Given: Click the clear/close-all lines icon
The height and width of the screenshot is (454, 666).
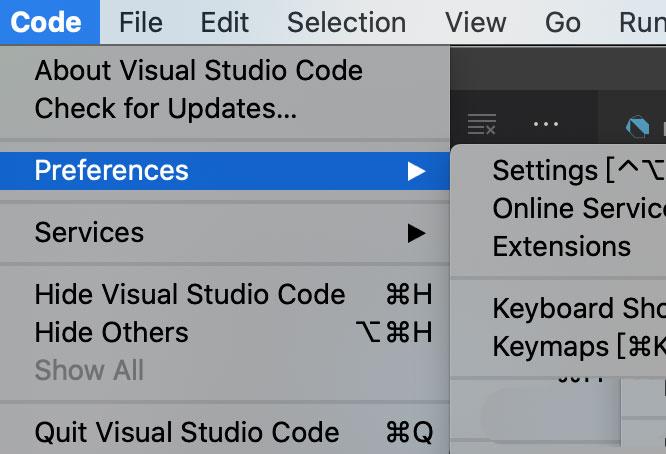Looking at the screenshot, I should 481,125.
